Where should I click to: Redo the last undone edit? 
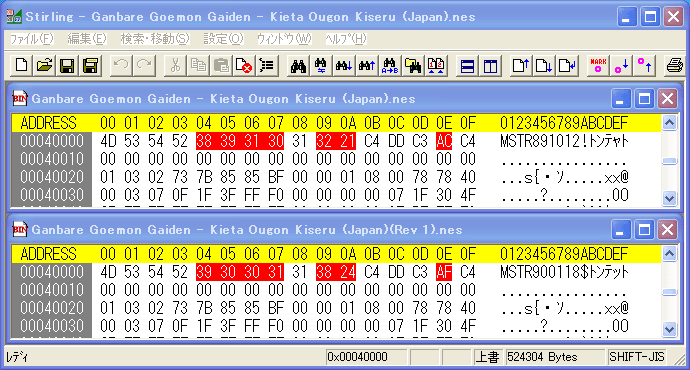(x=144, y=66)
